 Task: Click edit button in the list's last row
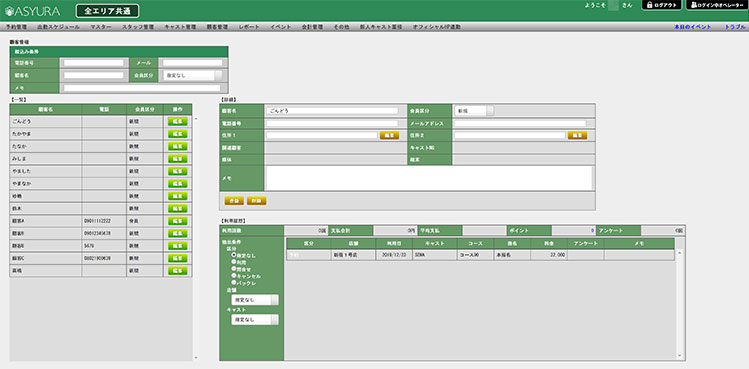177,271
